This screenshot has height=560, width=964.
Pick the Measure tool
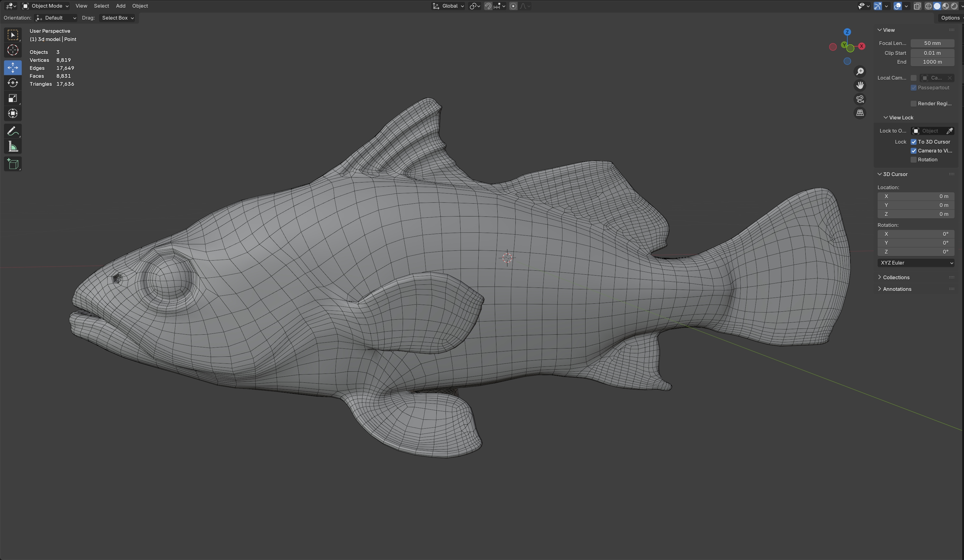(13, 147)
